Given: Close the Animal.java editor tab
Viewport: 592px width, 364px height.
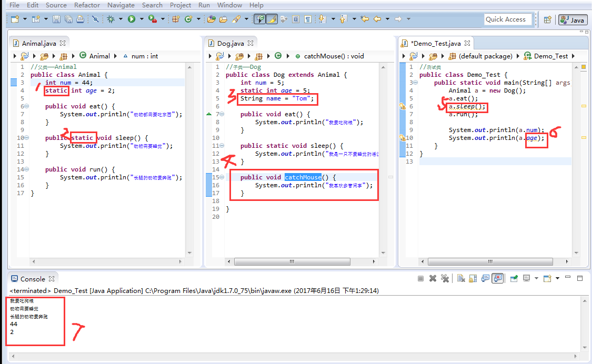Looking at the screenshot, I should pyautogui.click(x=63, y=43).
